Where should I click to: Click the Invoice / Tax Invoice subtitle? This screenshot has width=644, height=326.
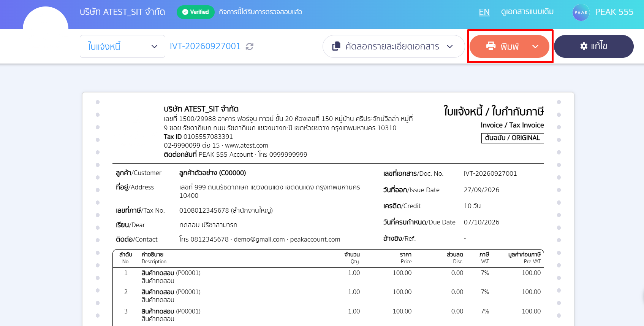click(x=512, y=125)
